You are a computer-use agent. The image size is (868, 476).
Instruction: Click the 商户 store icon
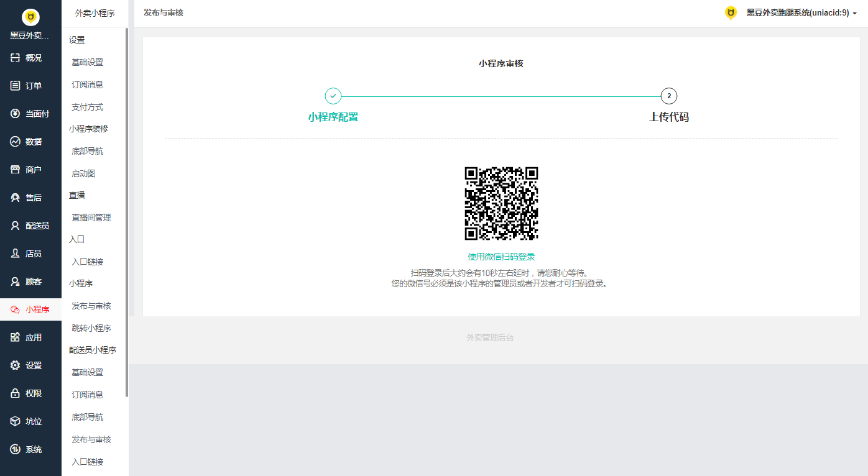[x=16, y=170]
